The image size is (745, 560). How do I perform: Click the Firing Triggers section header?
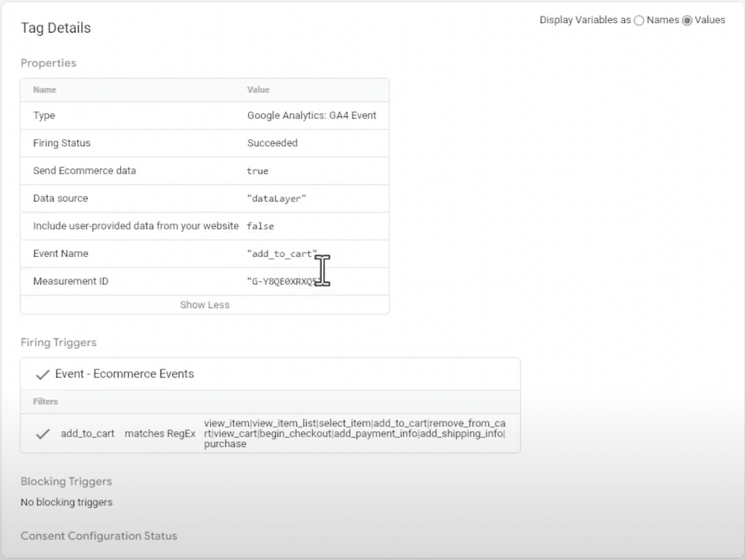(58, 343)
